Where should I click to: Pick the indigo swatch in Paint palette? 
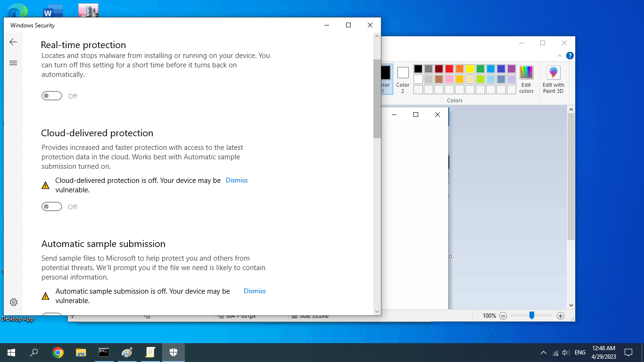[x=501, y=69]
